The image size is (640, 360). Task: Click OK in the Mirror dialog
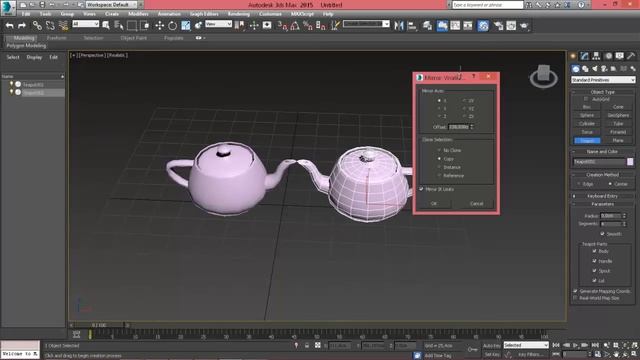(434, 203)
